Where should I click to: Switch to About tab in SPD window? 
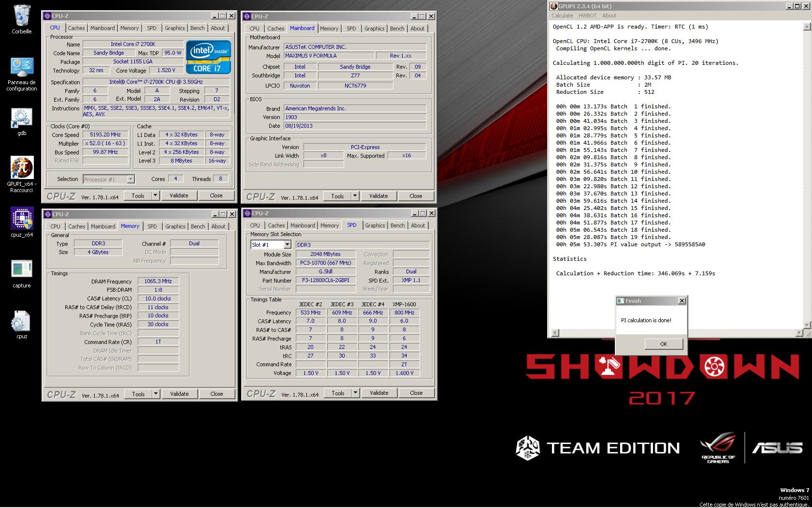click(418, 225)
